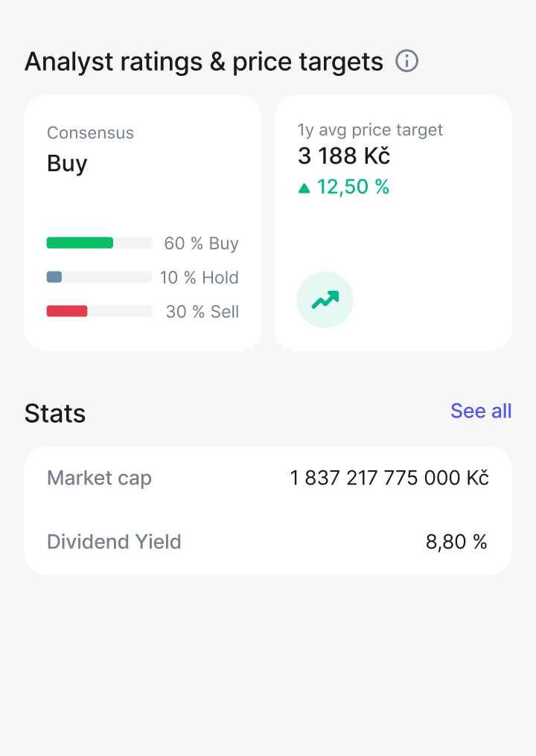Screen dimensions: 536x756
Task: Click the 12,50 % upside percentage
Action: pos(353,187)
